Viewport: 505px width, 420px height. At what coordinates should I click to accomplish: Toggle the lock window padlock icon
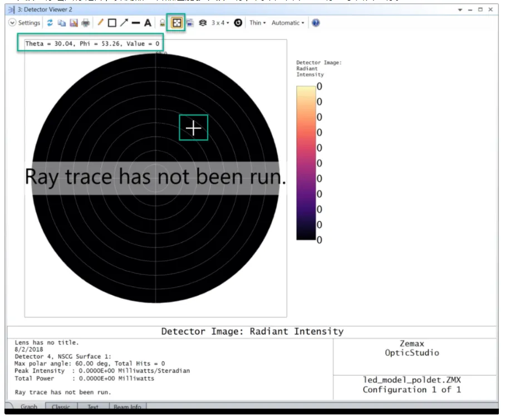click(x=163, y=23)
